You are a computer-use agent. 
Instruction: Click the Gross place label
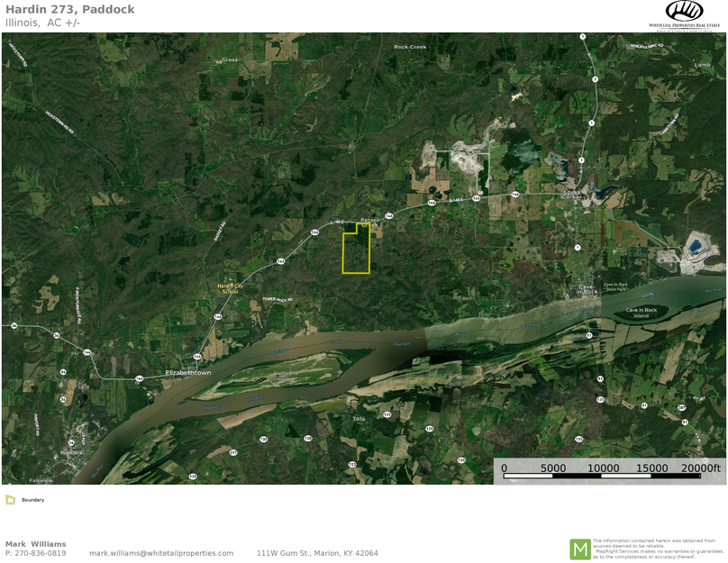point(230,60)
